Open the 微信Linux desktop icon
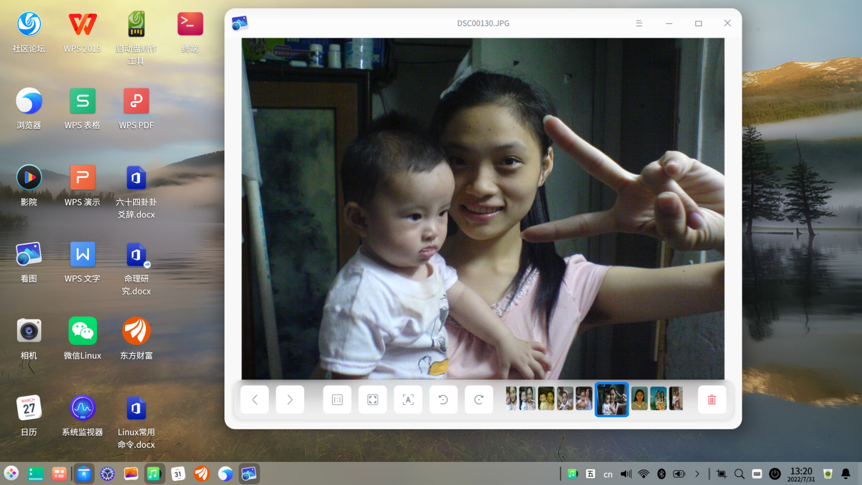The image size is (862, 485). [82, 339]
